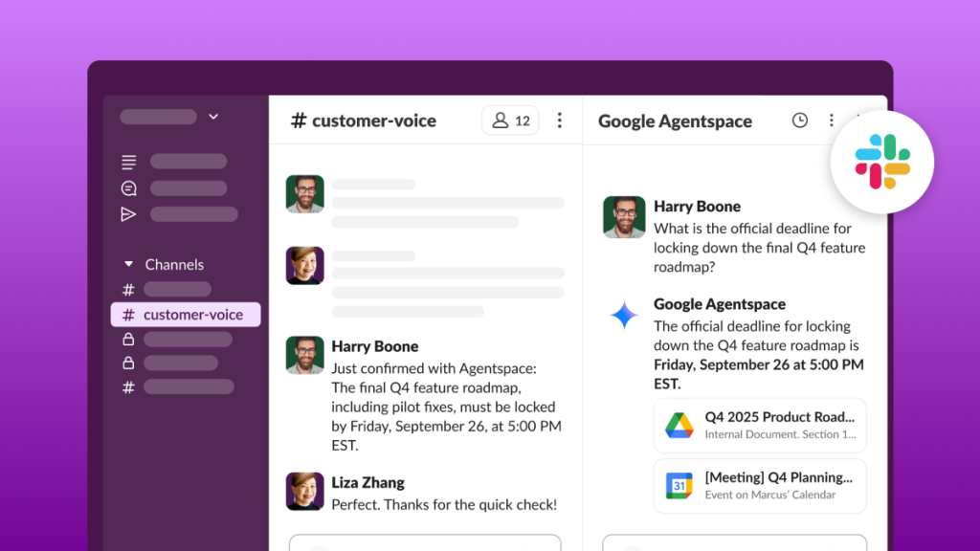Image resolution: width=980 pixels, height=551 pixels.
Task: Click the Google Drive icon on the roadmap attachment
Action: click(679, 426)
